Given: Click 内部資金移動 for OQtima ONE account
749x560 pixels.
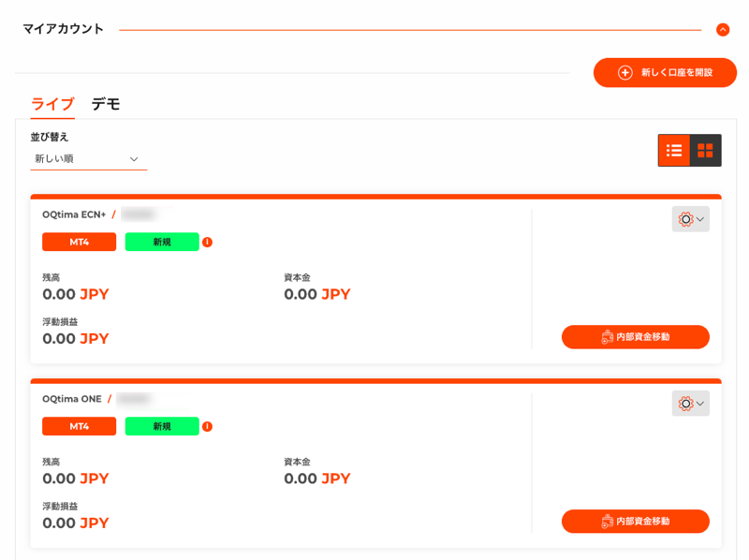Looking at the screenshot, I should 636,522.
